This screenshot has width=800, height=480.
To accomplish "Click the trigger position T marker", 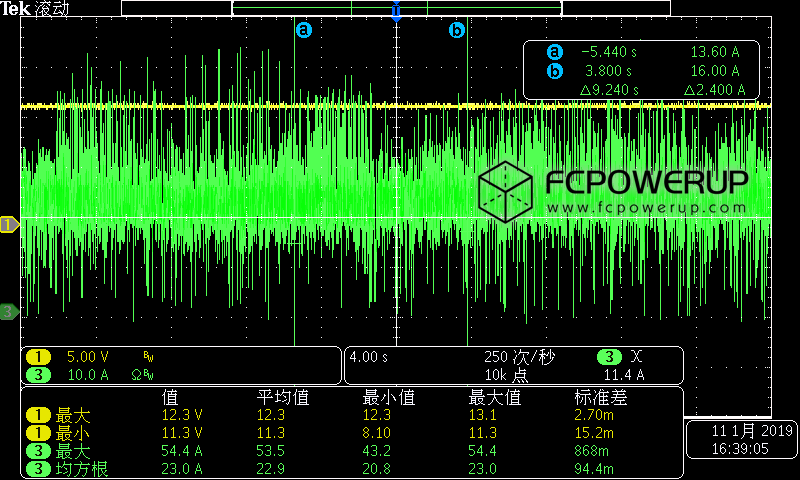I will 396,11.
